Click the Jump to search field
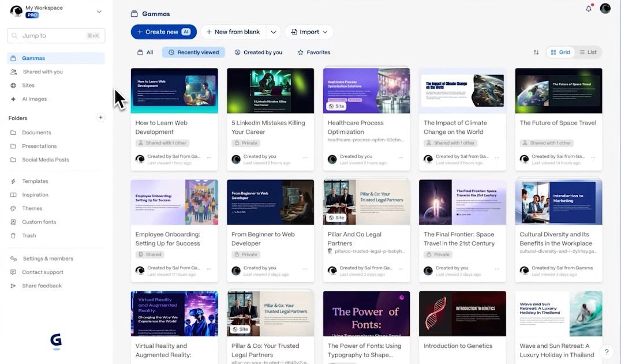Screen dimensions: 621x364 point(56,36)
